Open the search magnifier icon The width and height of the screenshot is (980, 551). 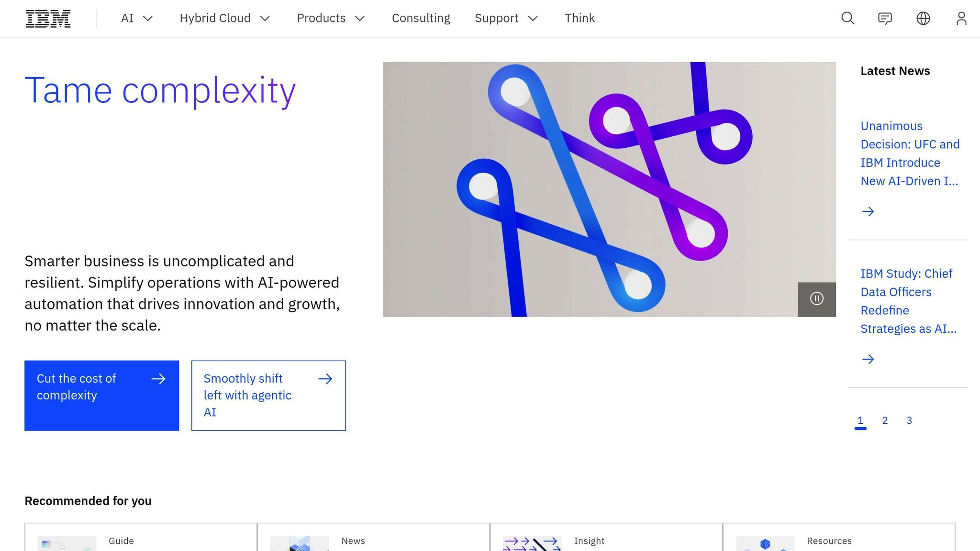pos(847,19)
